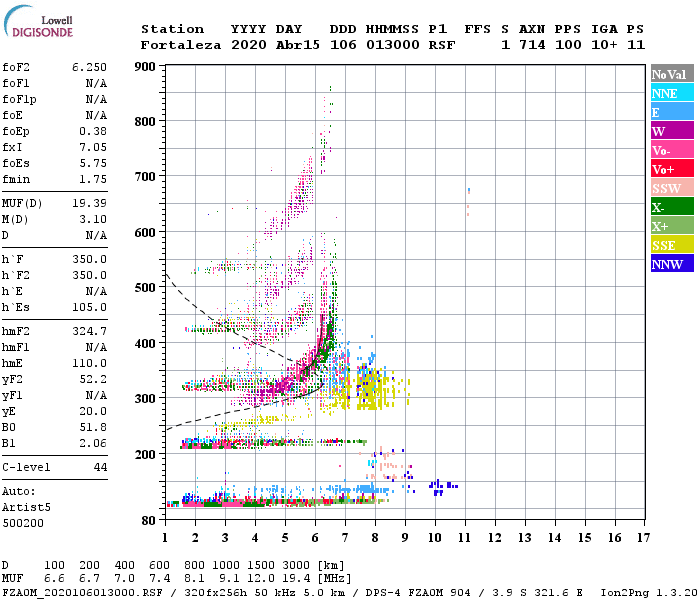Click the FZAOM_2020106013000.RSF filename
The height and width of the screenshot is (600, 700).
[82, 593]
